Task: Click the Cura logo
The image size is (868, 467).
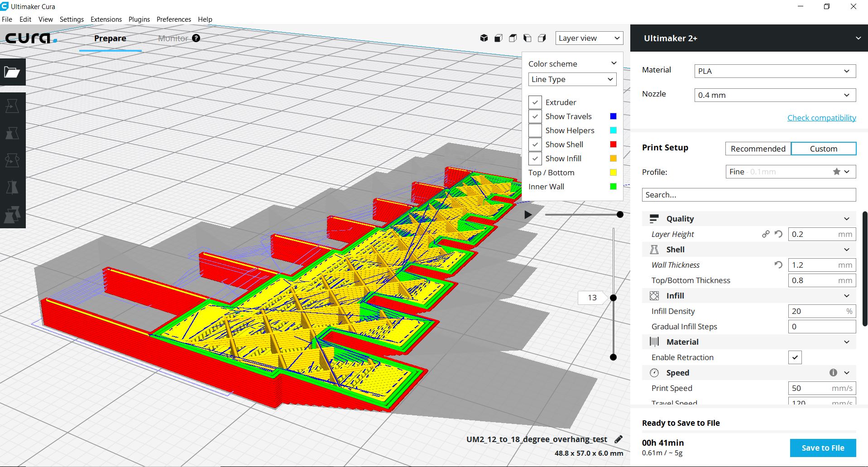Action: 31,38
